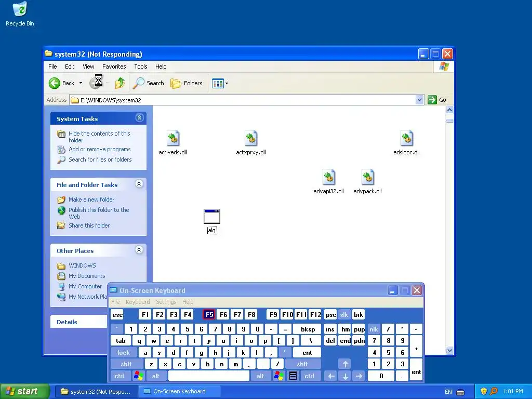Click the green Back arrow icon
The height and width of the screenshot is (399, 532).
54,83
